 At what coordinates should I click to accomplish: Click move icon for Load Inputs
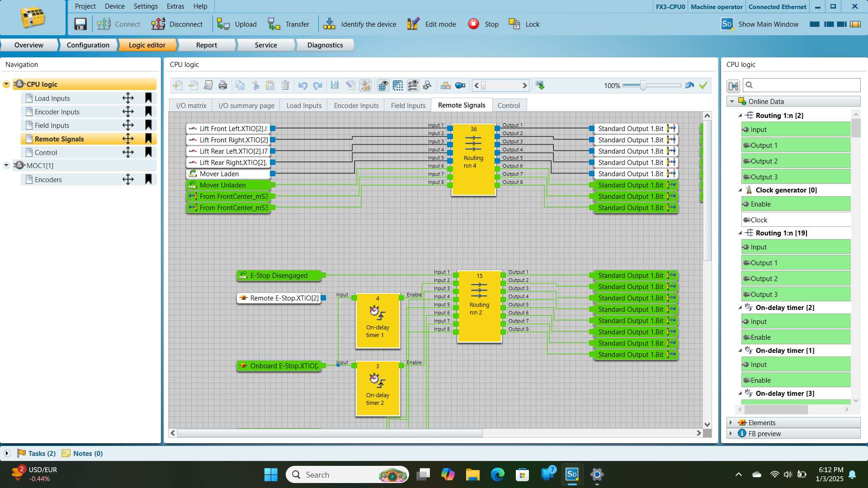click(128, 98)
